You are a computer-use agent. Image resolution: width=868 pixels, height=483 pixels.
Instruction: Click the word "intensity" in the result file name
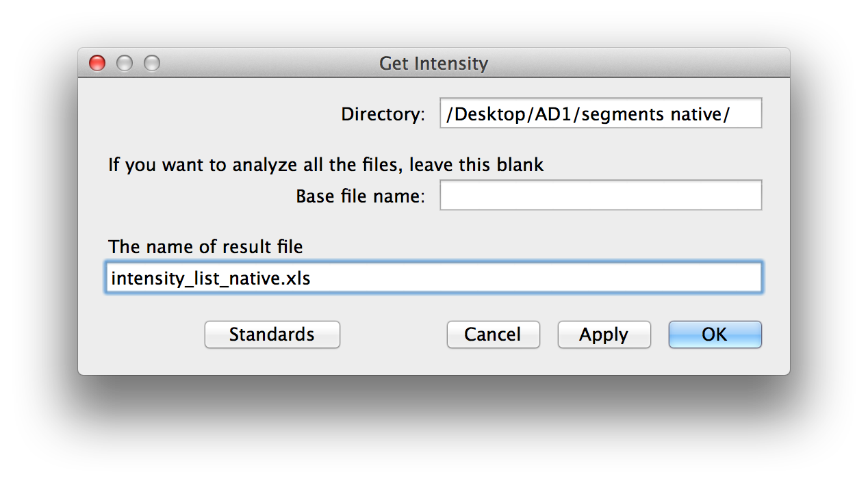pos(140,279)
